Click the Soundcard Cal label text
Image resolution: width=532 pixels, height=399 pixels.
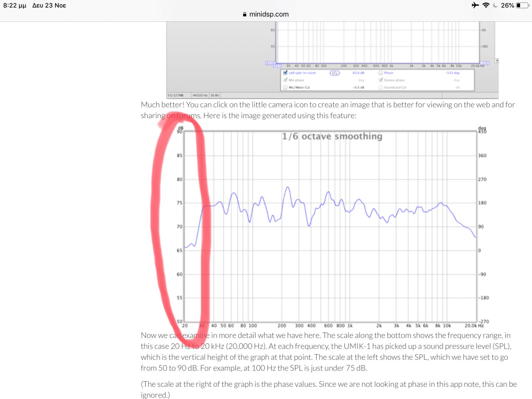click(x=395, y=88)
